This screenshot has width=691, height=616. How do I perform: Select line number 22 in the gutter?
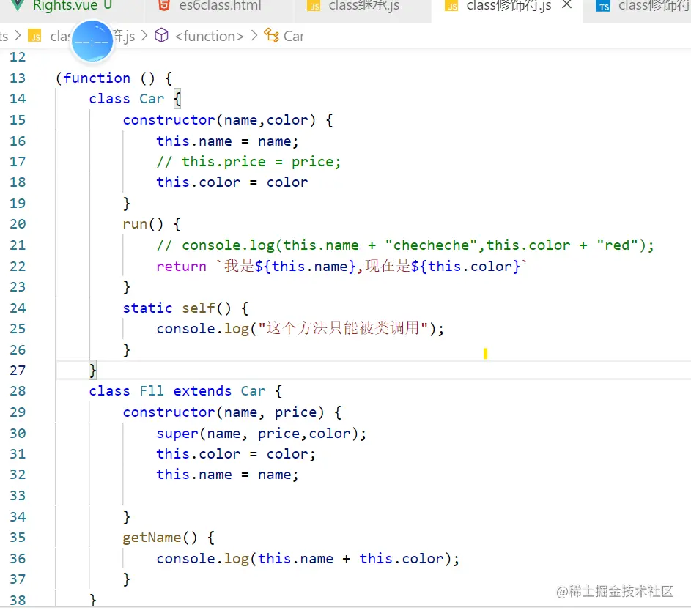18,265
